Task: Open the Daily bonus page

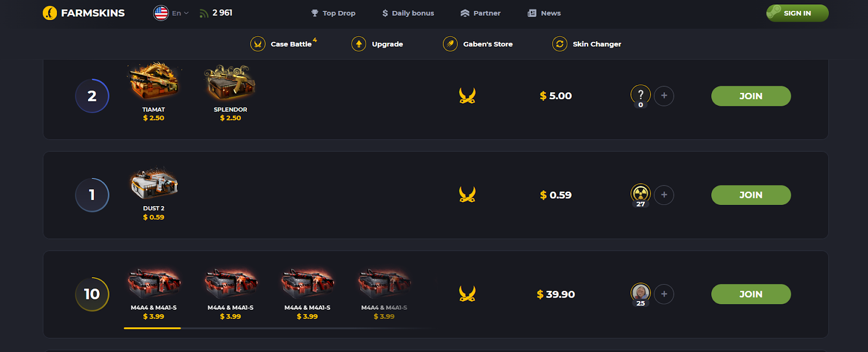Action: [408, 13]
